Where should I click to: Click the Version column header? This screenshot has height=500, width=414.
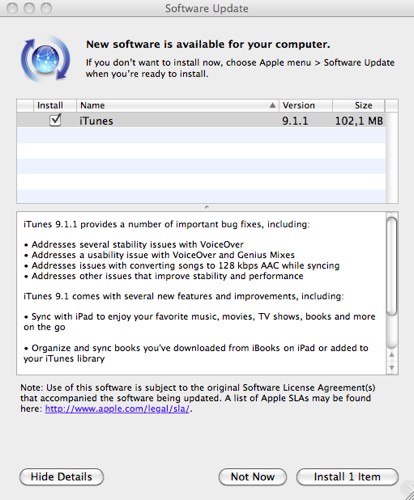[x=306, y=105]
